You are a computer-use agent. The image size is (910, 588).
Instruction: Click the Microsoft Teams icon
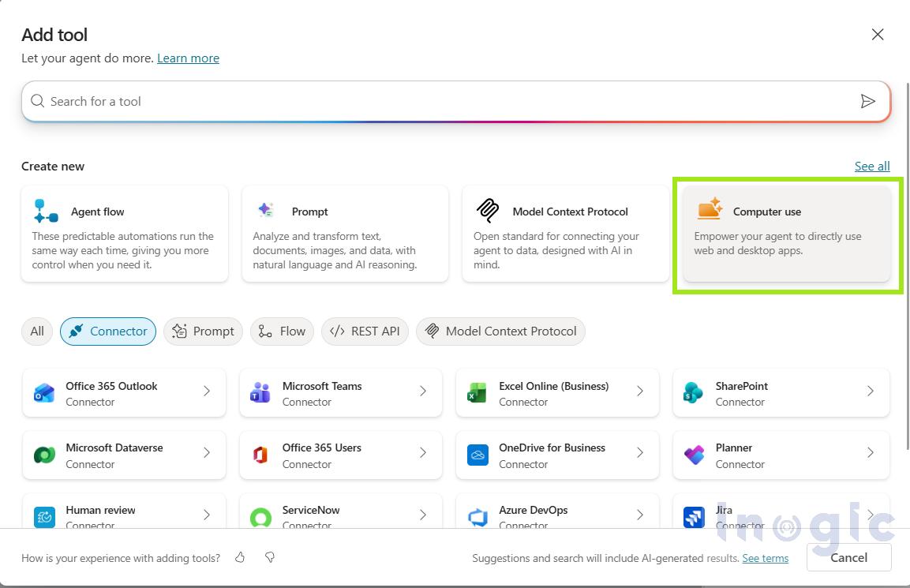point(260,393)
